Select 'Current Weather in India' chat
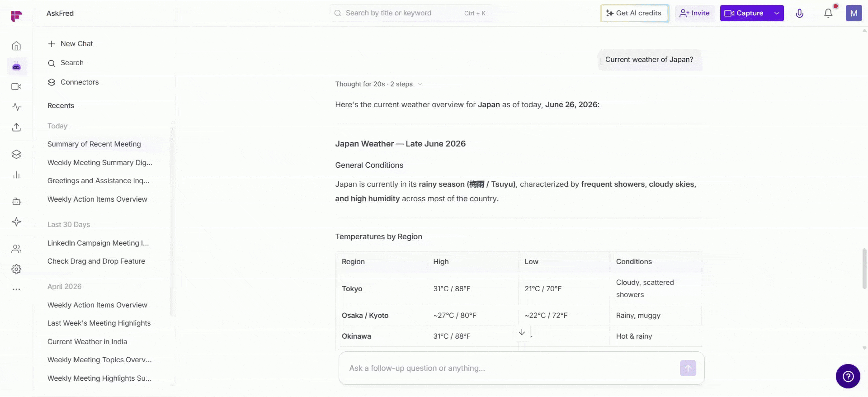Viewport: 868px width, 397px height. (87, 341)
